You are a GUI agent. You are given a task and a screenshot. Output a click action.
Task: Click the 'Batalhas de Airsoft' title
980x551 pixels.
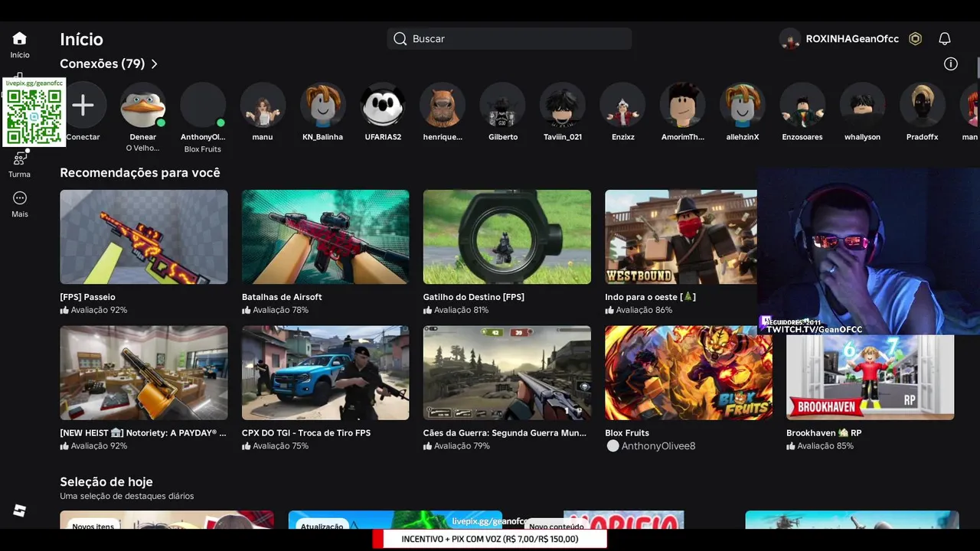[x=282, y=297]
